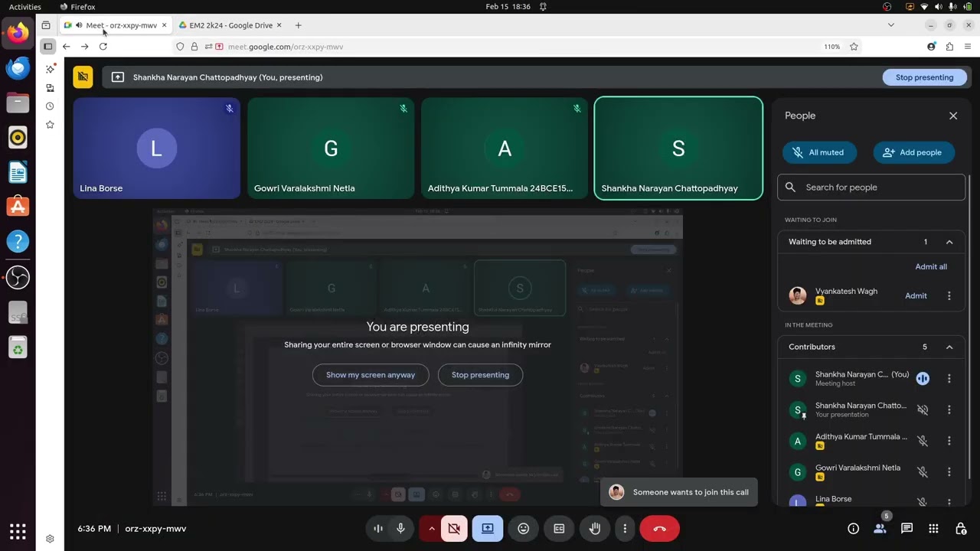Collapse the Waiting to be admitted section

click(949, 242)
